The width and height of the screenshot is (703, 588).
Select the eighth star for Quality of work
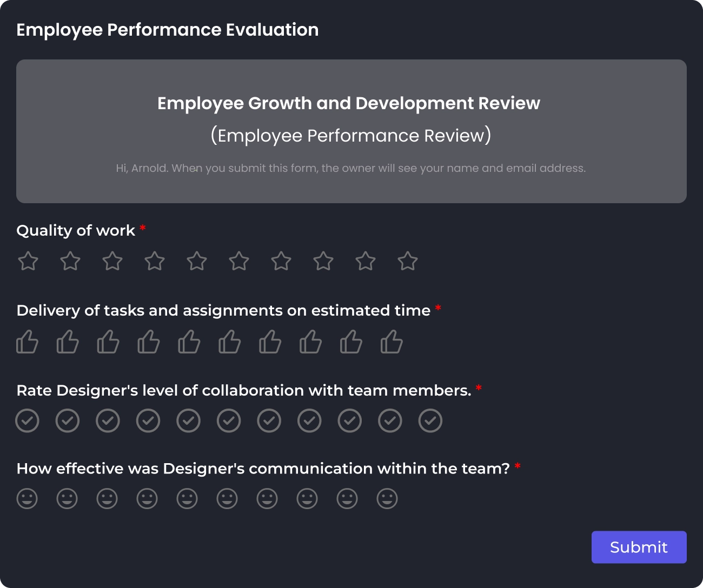(323, 261)
